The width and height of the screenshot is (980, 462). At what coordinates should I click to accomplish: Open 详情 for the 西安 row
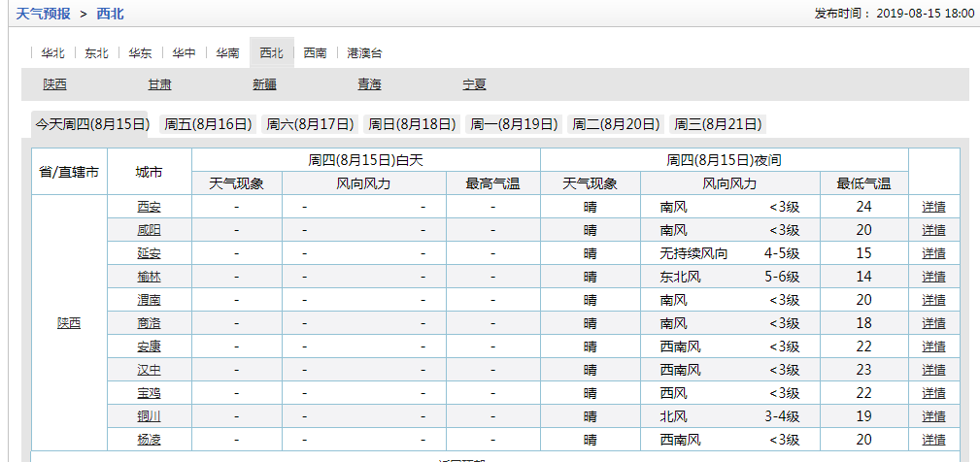coord(933,207)
